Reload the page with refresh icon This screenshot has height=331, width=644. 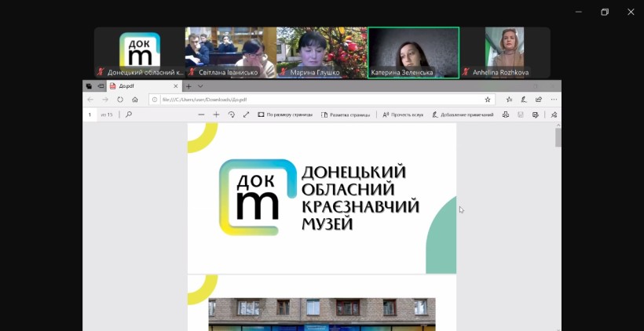point(120,100)
